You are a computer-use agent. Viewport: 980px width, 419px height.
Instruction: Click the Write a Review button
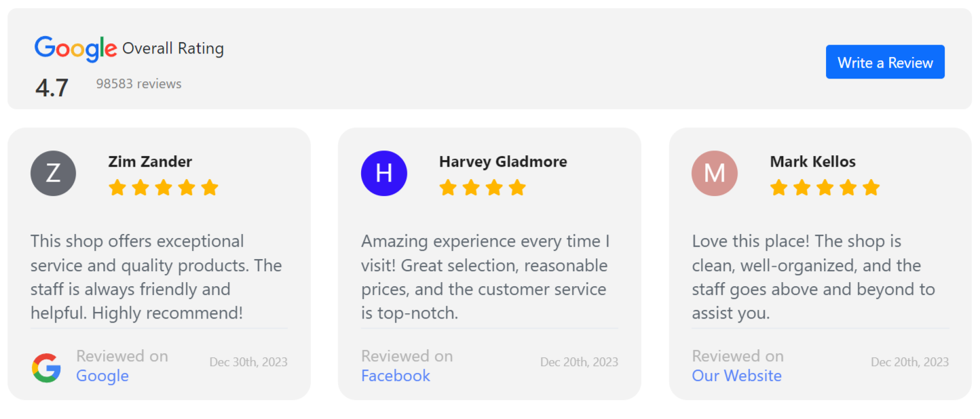(885, 62)
